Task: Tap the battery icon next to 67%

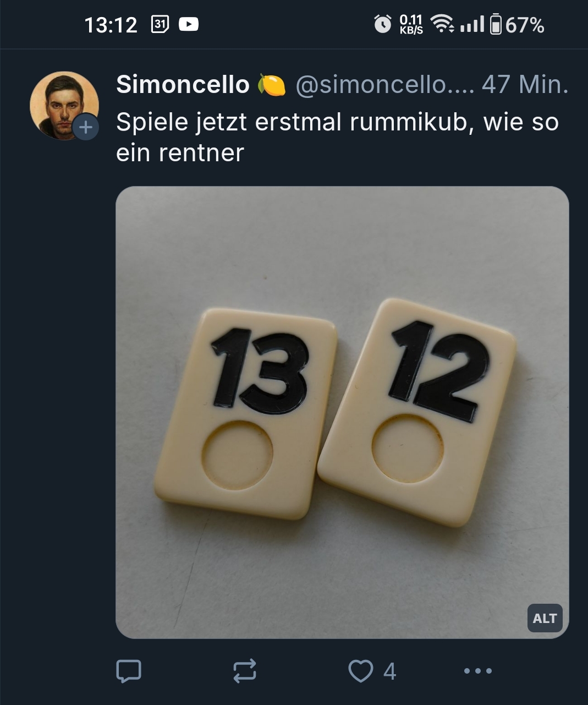Action: [496, 24]
